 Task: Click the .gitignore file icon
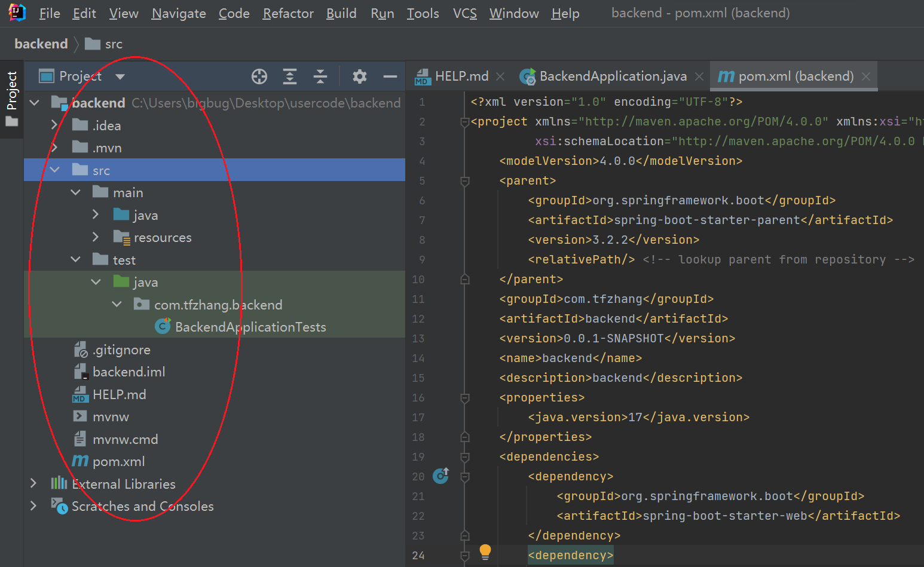pyautogui.click(x=80, y=350)
